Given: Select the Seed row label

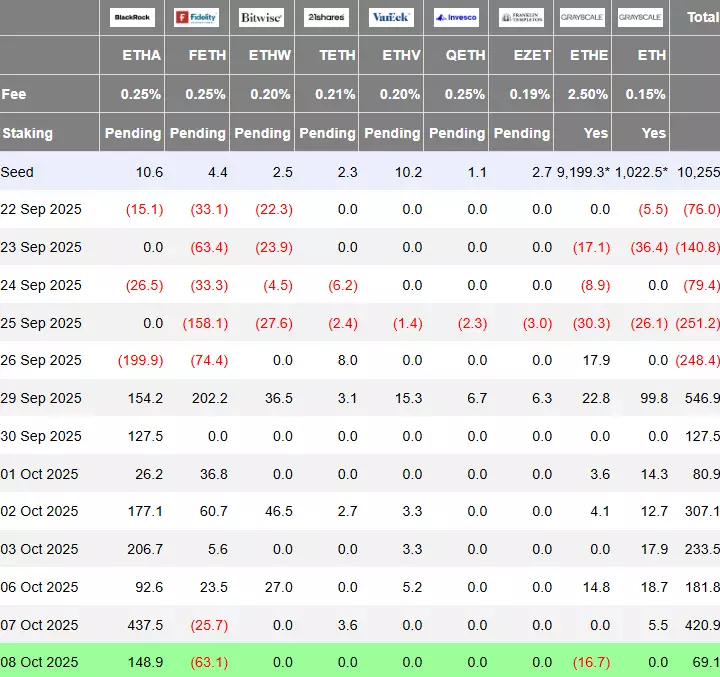Looking at the screenshot, I should (x=18, y=172).
